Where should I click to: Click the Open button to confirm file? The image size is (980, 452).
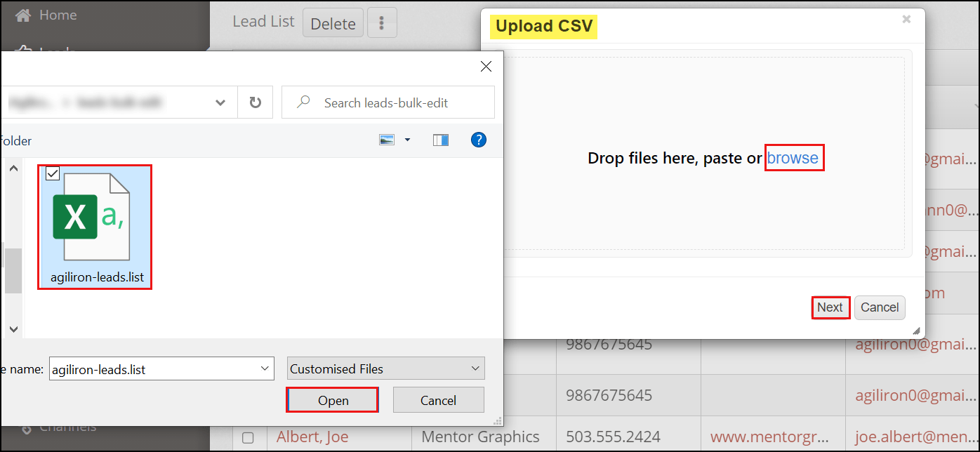[x=332, y=399]
